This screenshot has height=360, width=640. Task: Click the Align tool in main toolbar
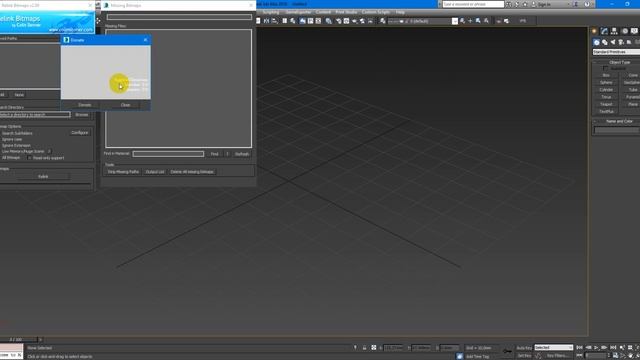[x=274, y=21]
